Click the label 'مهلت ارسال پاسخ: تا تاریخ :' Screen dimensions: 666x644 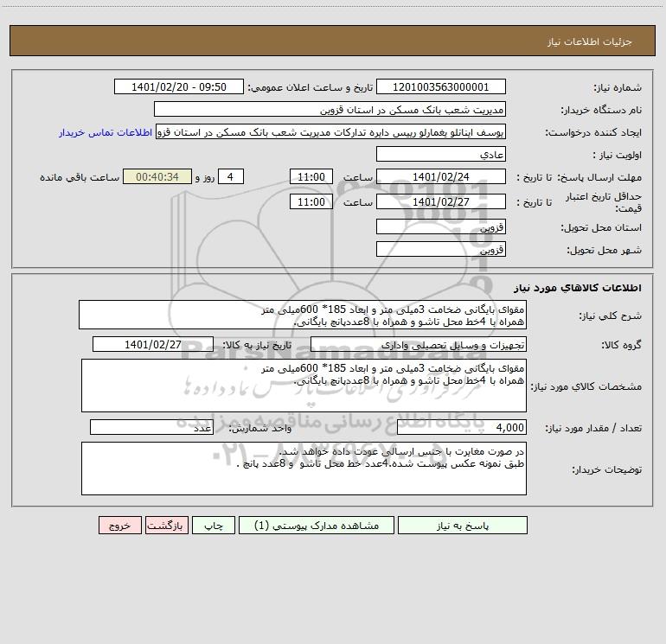point(580,177)
